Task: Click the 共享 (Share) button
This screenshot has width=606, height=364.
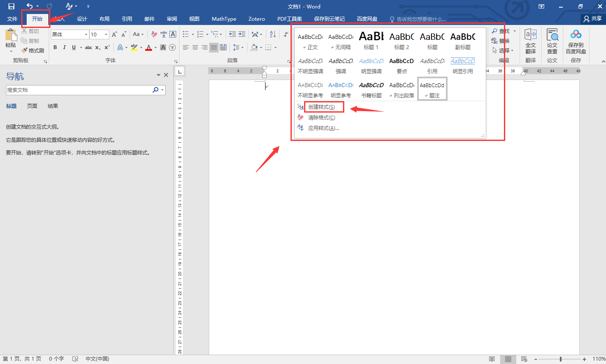Action: coord(593,19)
